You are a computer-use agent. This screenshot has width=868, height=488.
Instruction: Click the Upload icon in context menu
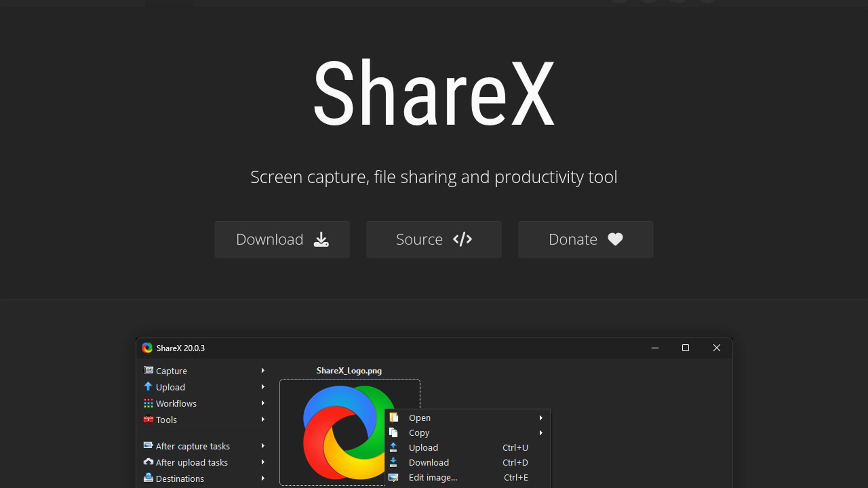pos(393,447)
